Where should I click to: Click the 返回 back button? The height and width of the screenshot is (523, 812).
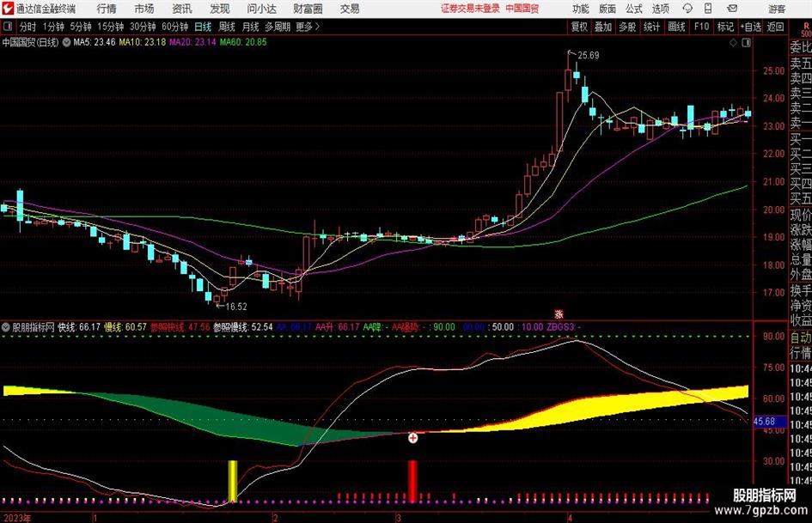775,27
